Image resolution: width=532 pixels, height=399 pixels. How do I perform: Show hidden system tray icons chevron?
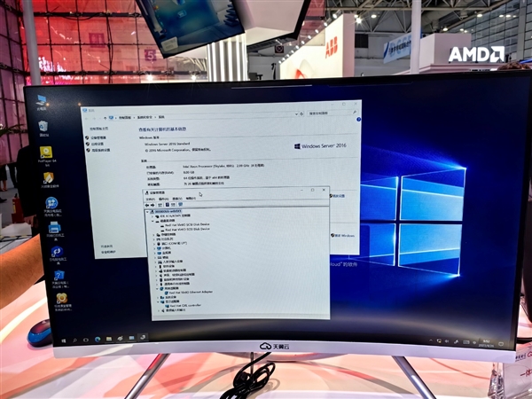click(x=431, y=340)
